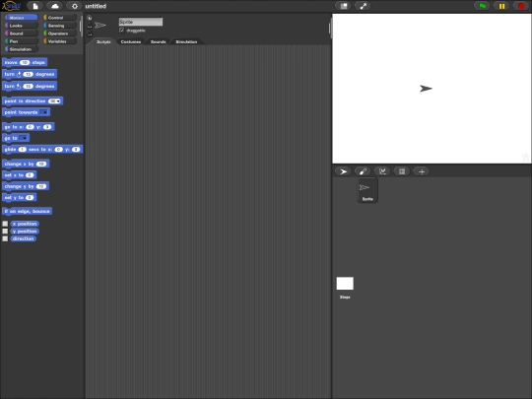Select the Motion category
The height and width of the screenshot is (399, 532).
(21, 18)
